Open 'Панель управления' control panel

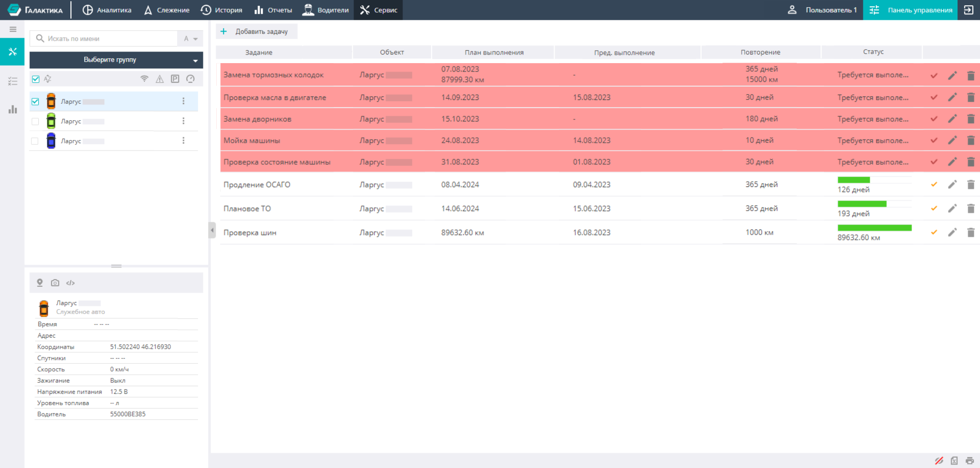tap(910, 10)
